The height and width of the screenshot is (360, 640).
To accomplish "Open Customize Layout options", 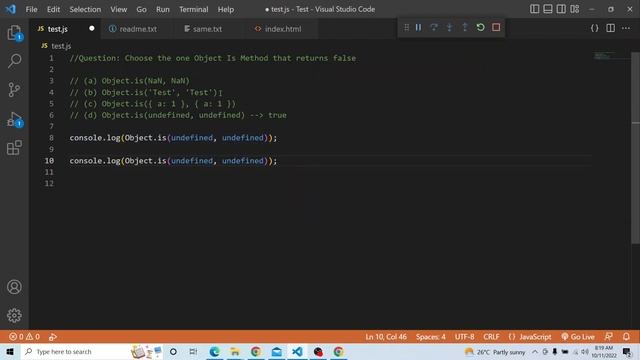I will point(575,9).
